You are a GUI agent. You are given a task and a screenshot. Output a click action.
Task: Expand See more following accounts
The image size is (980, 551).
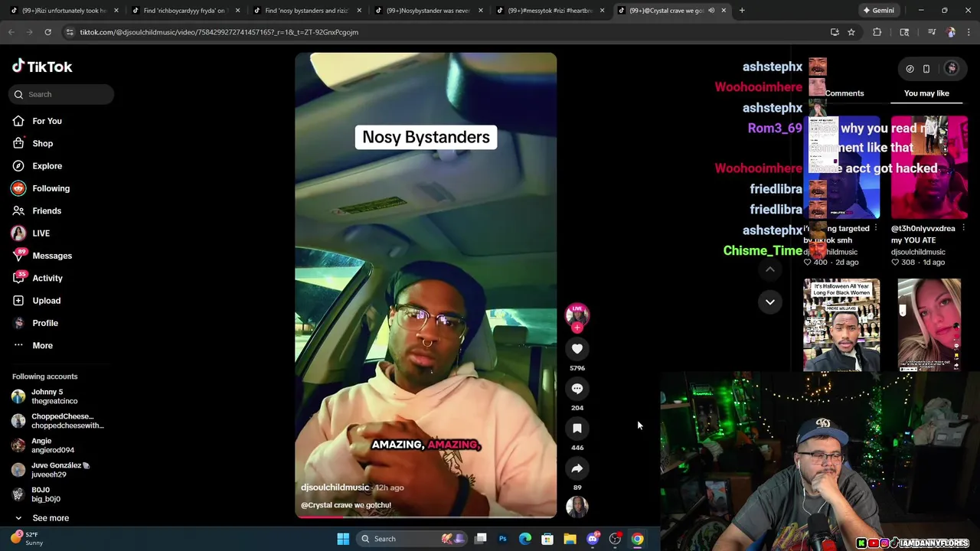pyautogui.click(x=50, y=518)
